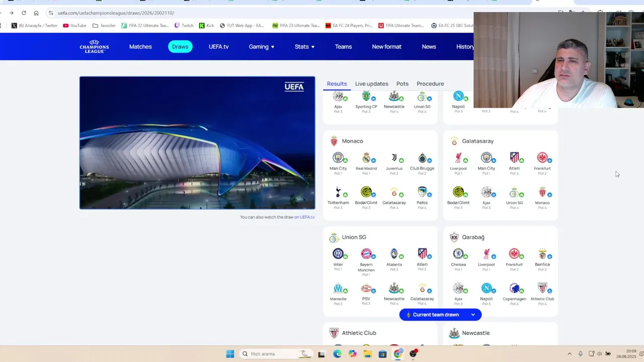
Task: Click Frankfurt crest in Galatasaray card
Action: coord(542,158)
